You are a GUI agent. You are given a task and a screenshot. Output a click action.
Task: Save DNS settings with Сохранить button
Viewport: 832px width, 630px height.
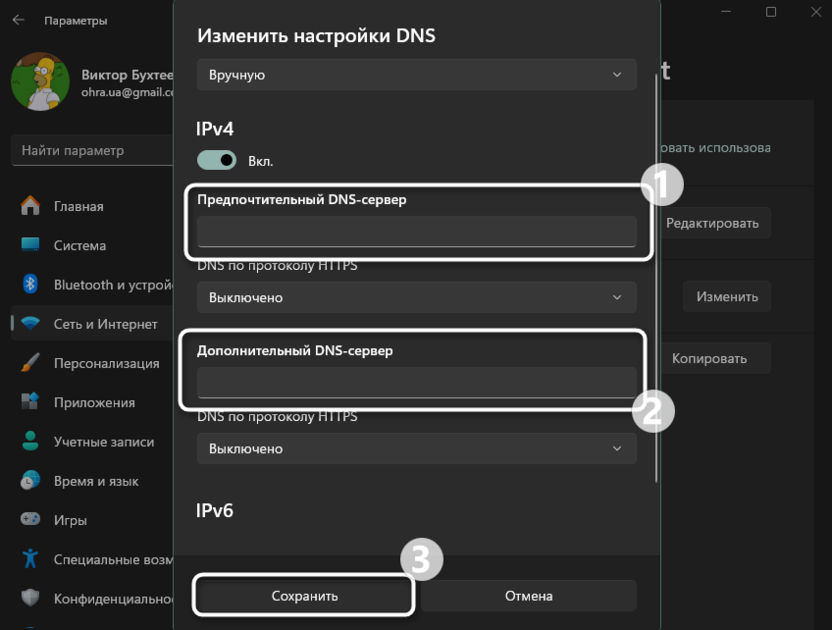[303, 595]
